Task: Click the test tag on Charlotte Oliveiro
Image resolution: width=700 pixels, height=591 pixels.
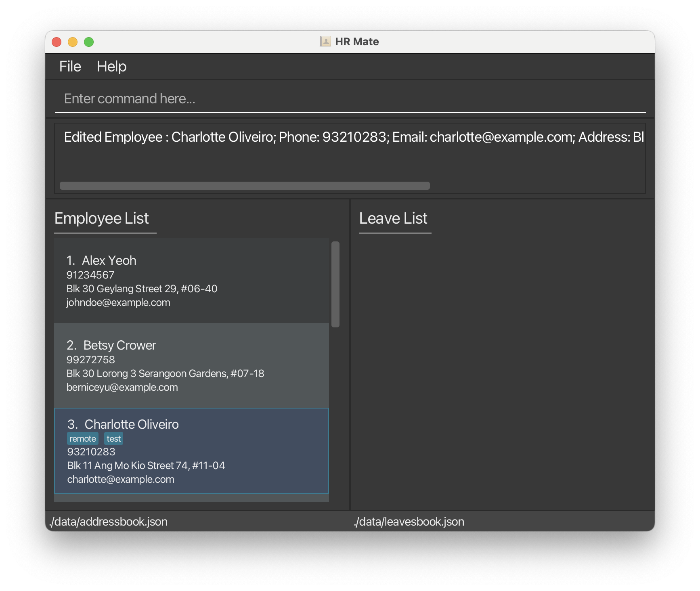Action: pyautogui.click(x=114, y=439)
